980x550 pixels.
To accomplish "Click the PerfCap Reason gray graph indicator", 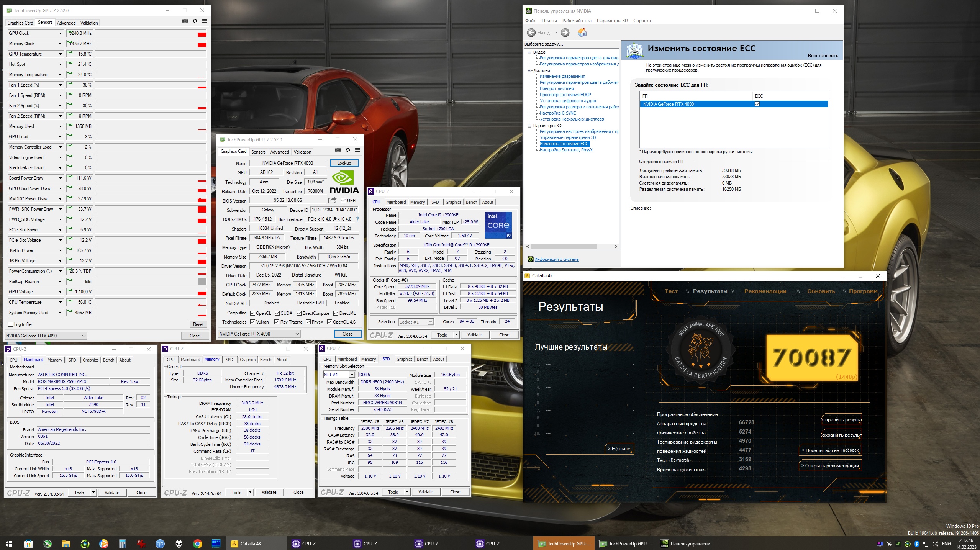I will click(x=202, y=282).
